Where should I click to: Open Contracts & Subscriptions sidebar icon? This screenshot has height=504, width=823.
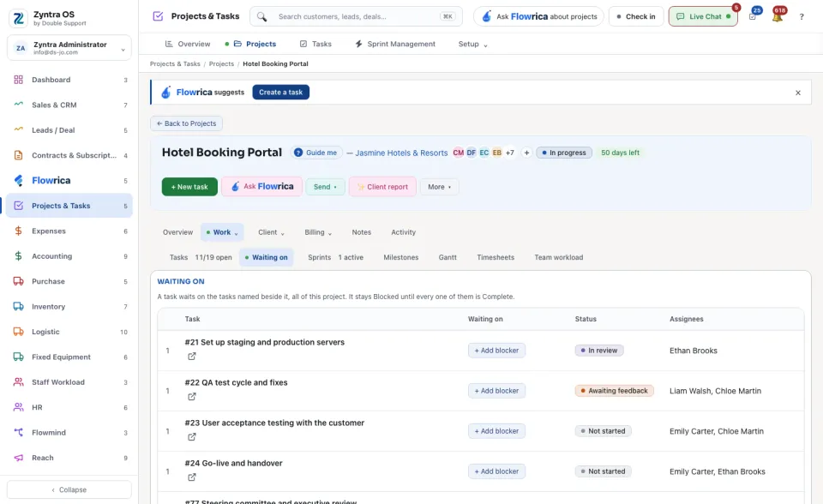click(18, 155)
